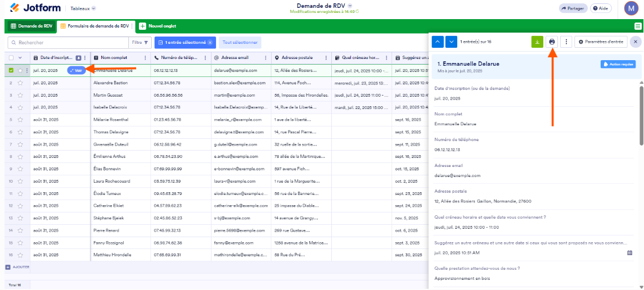The width and height of the screenshot is (644, 290).
Task: Open the user avatar M menu
Action: 631,8
